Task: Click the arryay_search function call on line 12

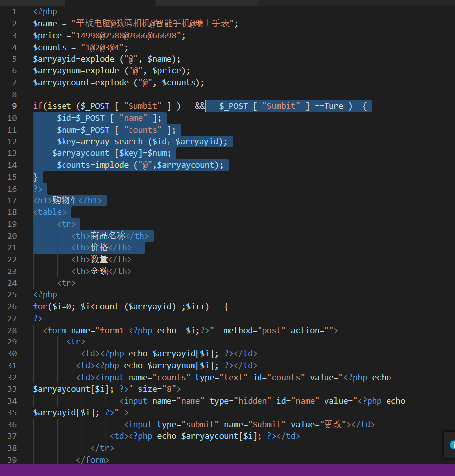Action: pyautogui.click(x=112, y=141)
